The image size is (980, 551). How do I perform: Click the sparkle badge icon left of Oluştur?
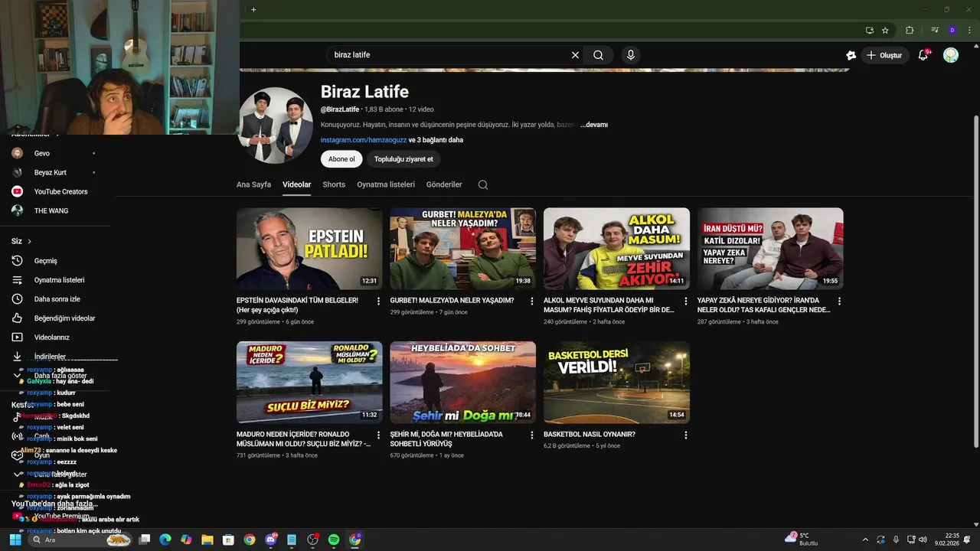click(851, 55)
